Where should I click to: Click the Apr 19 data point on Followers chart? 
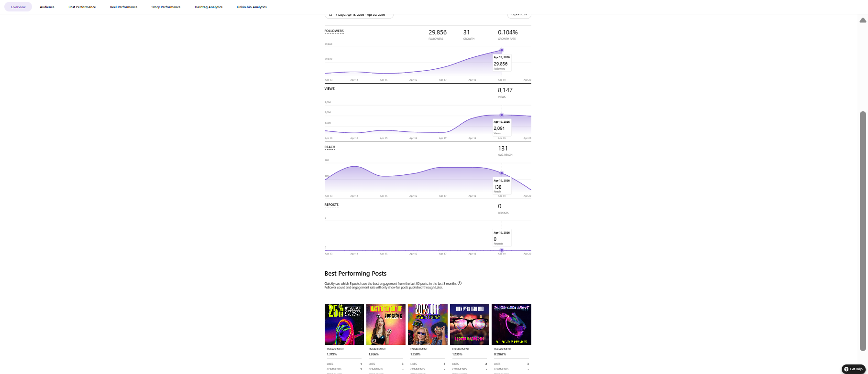click(x=502, y=50)
